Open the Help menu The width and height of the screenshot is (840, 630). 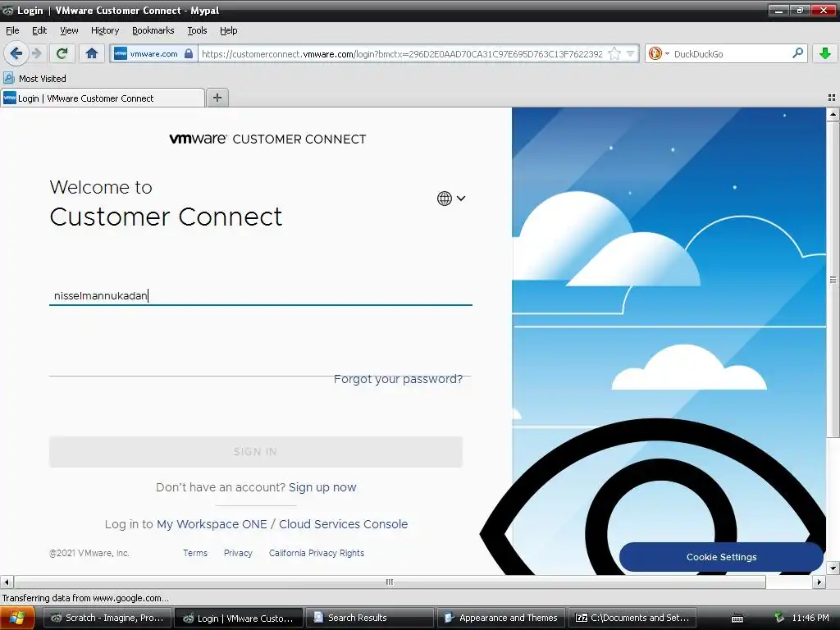coord(229,30)
